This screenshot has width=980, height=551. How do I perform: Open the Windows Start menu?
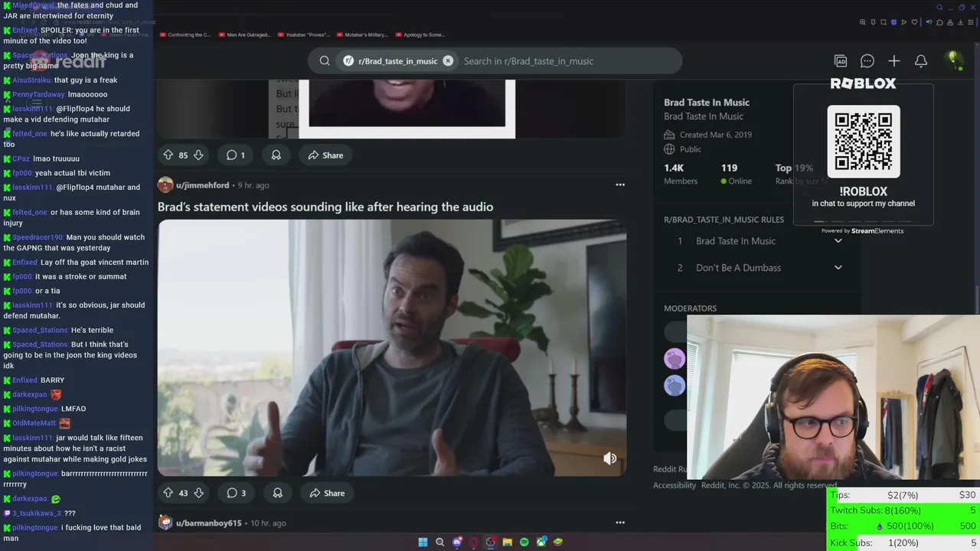coord(423,542)
